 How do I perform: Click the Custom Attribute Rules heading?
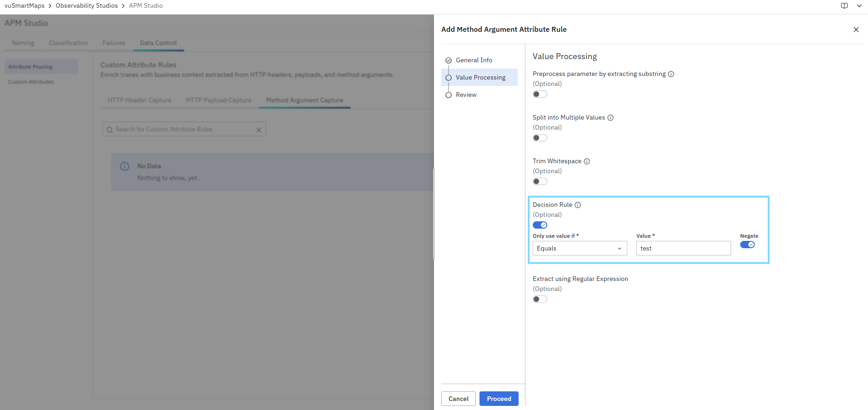tap(138, 65)
